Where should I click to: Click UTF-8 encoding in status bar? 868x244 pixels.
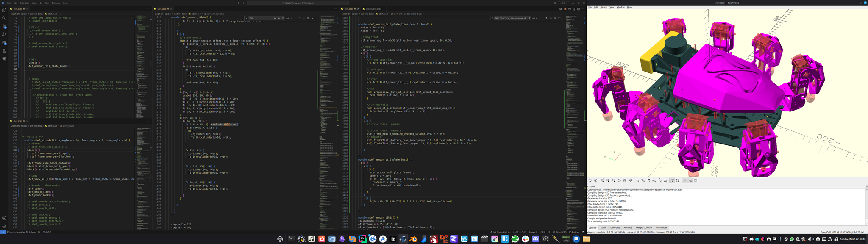coord(542,232)
